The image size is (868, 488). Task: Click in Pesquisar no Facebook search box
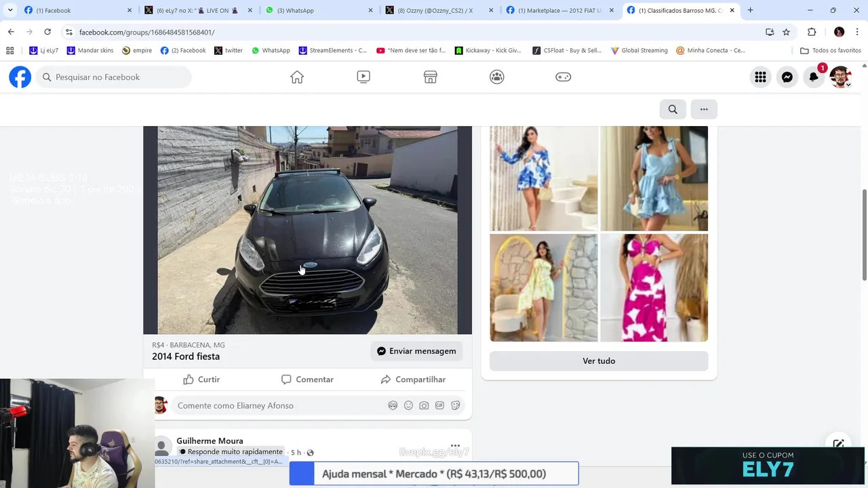114,77
